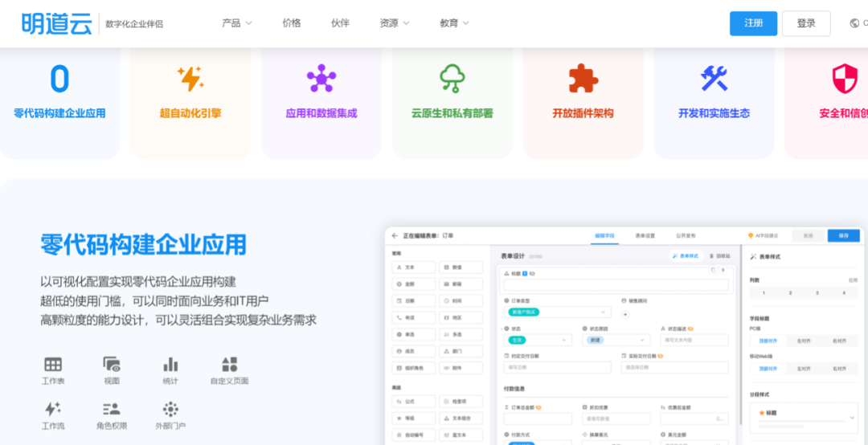Open the 价格 page from navigation

click(292, 23)
